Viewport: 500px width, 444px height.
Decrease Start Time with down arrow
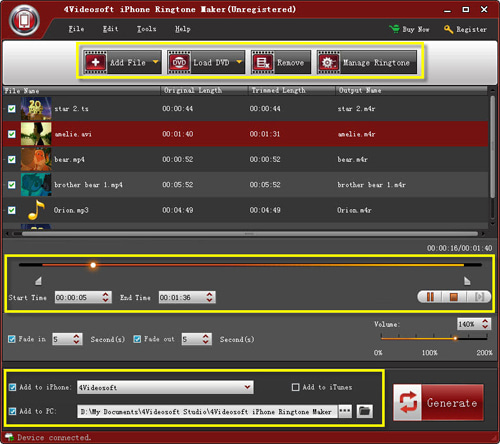[x=106, y=300]
